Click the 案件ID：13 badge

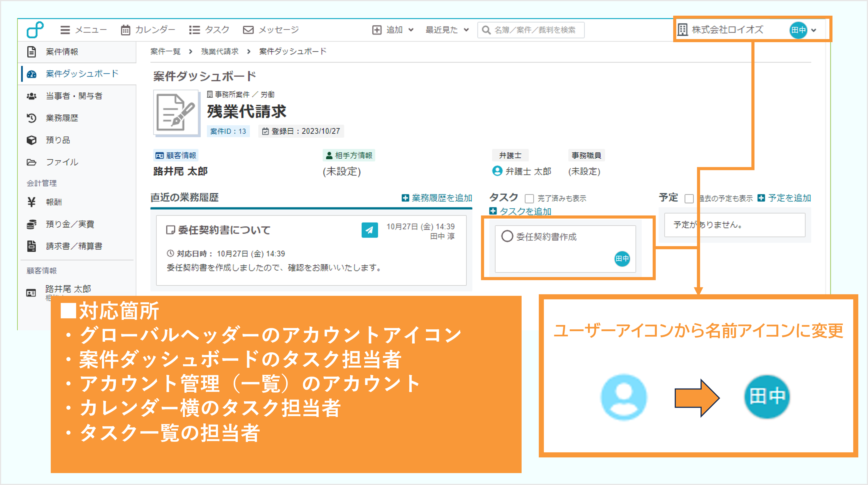pyautogui.click(x=228, y=131)
